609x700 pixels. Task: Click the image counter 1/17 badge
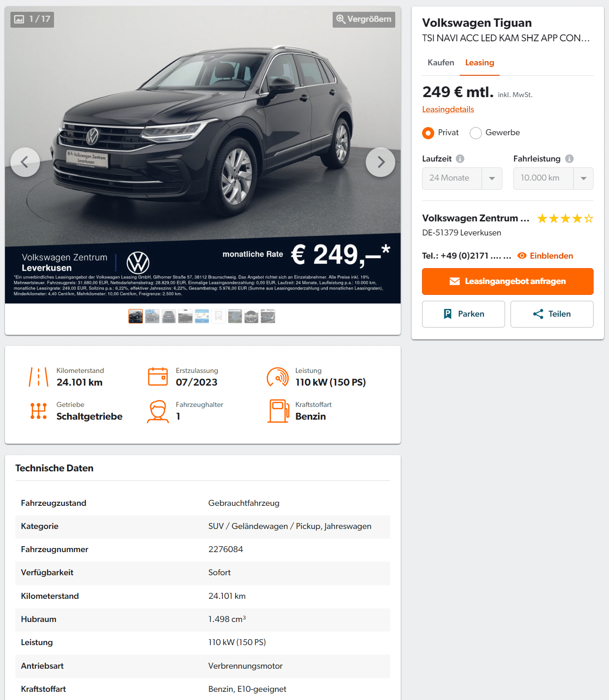[x=32, y=19]
